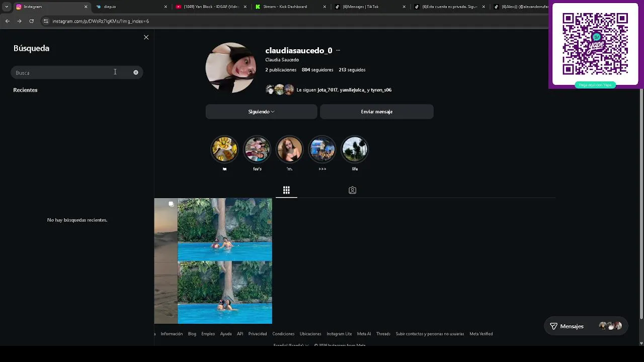The width and height of the screenshot is (644, 362).
Task: Open the Siguiendo dropdown button
Action: pos(261,112)
